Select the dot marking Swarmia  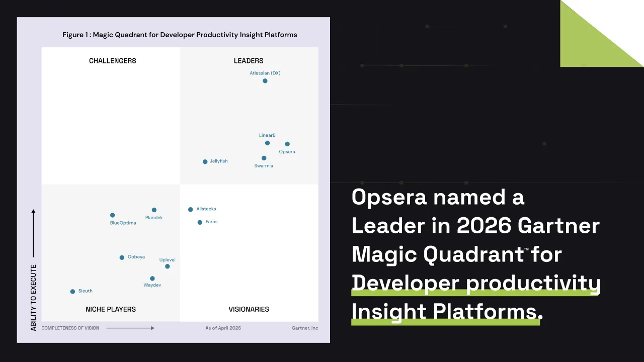264,158
